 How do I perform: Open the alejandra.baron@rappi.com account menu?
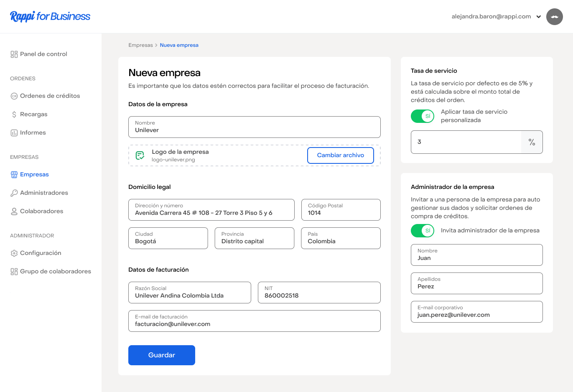tap(491, 17)
